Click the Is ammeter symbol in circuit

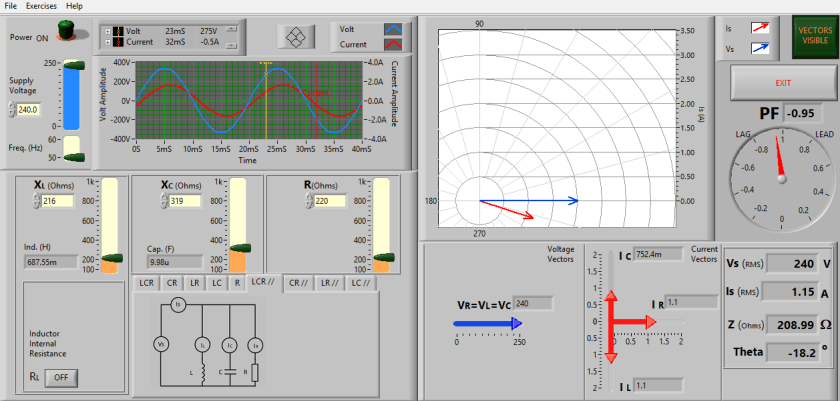[x=178, y=305]
